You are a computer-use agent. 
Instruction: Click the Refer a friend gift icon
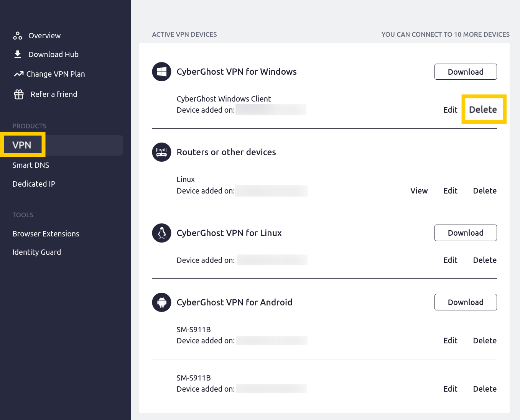(x=19, y=94)
